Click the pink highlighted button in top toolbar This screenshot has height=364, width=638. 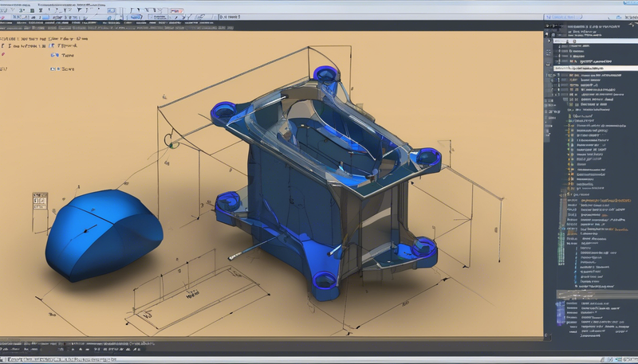176,11
